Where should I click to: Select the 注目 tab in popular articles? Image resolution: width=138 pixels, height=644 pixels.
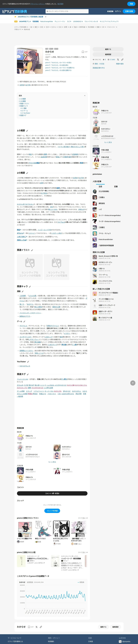pos(100,187)
